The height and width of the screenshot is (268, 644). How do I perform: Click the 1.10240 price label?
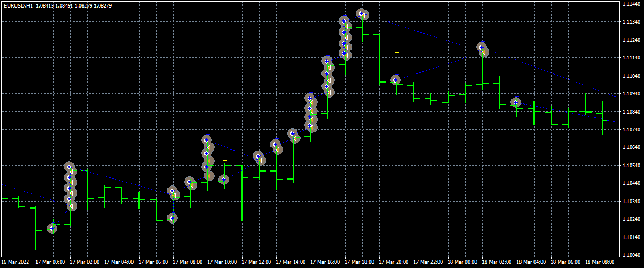pos(631,219)
